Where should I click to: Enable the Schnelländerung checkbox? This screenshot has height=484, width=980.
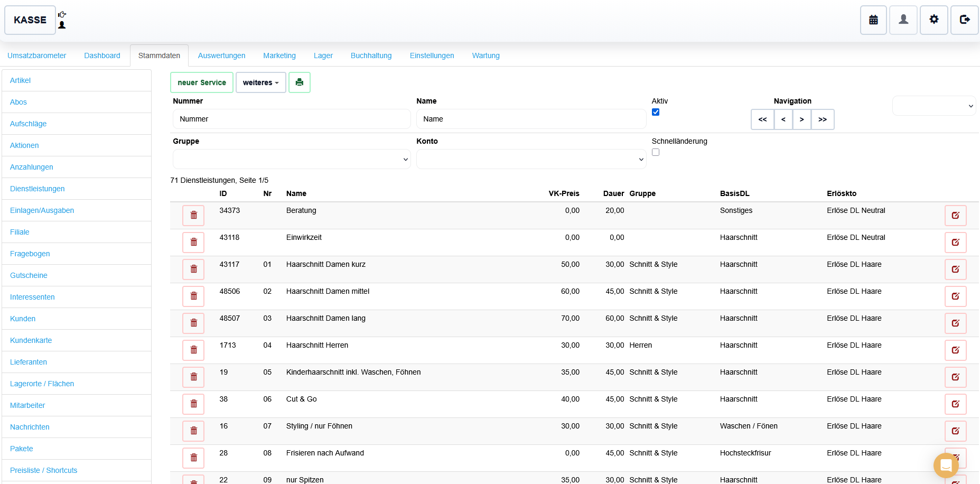pyautogui.click(x=656, y=152)
